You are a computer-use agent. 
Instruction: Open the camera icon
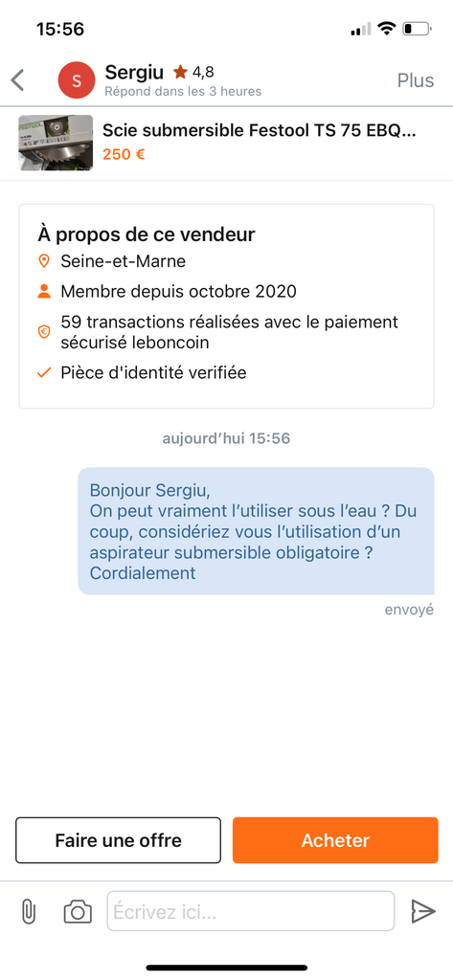point(78,912)
